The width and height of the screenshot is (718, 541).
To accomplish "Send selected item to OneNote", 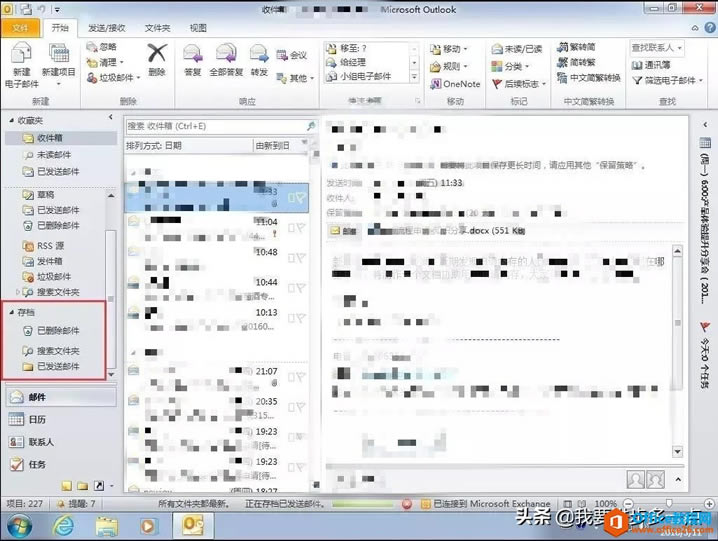I will [x=455, y=84].
